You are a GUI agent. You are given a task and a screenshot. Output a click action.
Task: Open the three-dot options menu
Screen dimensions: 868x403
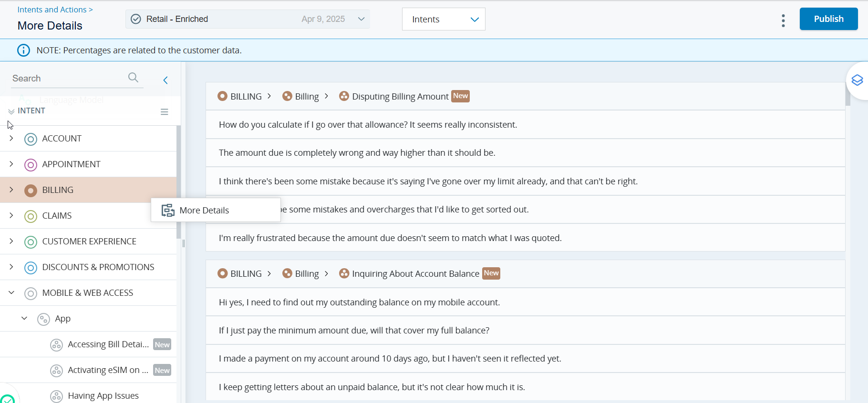pos(783,20)
